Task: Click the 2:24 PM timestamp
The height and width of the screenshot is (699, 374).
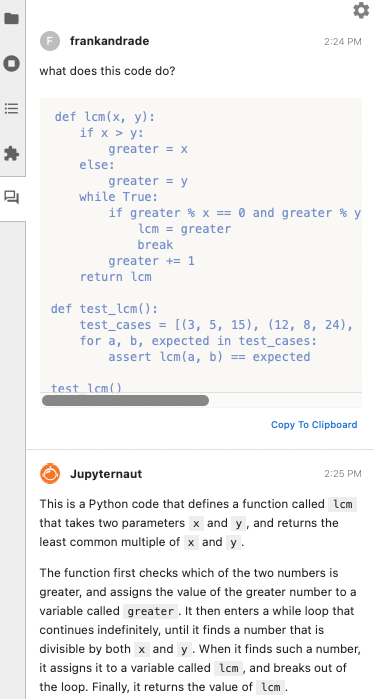Action: click(x=342, y=42)
